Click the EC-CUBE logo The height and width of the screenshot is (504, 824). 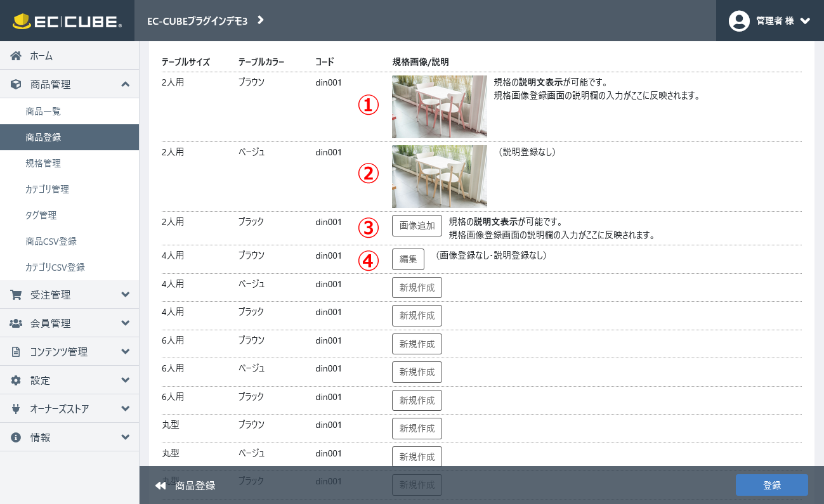point(66,20)
